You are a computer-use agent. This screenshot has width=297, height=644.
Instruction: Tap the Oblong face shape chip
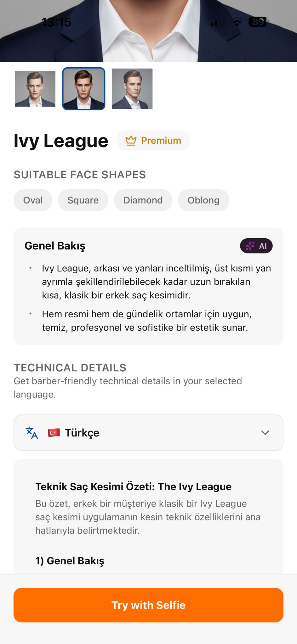click(x=203, y=200)
